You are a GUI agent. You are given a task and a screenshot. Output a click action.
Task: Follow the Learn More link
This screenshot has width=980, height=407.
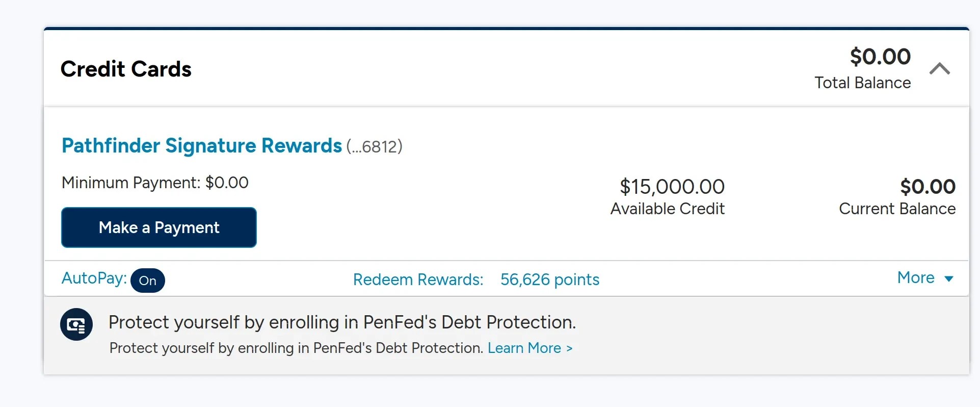point(530,348)
